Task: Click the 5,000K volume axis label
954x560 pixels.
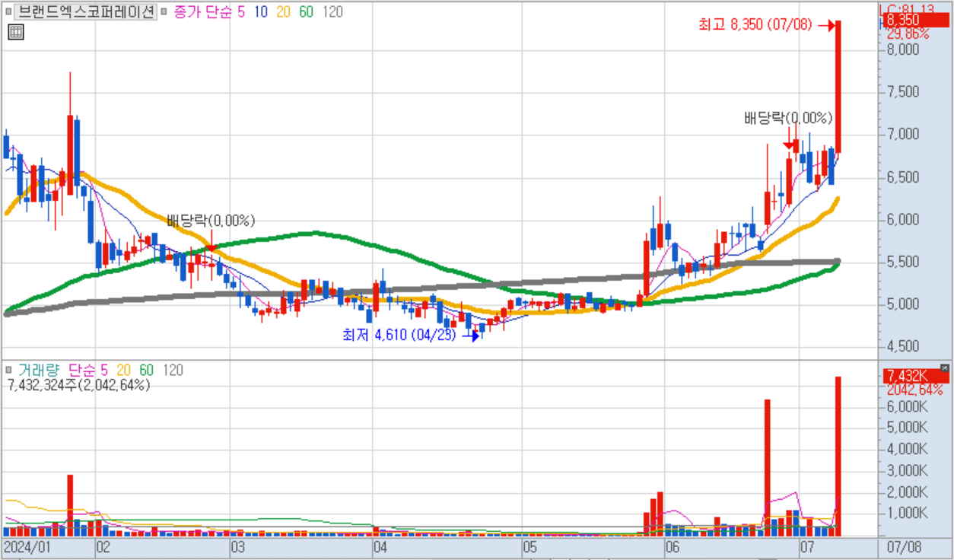Action: [x=907, y=428]
